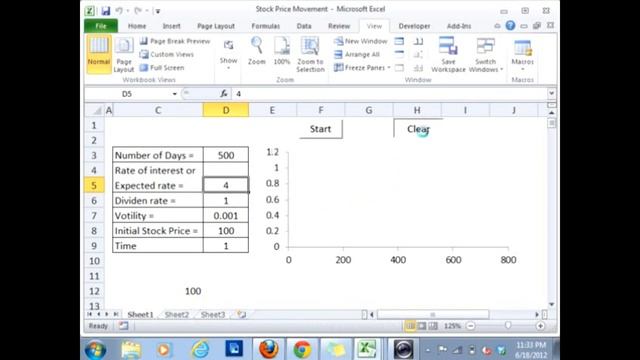
Task: Open Firefox from the taskbar
Action: click(269, 349)
